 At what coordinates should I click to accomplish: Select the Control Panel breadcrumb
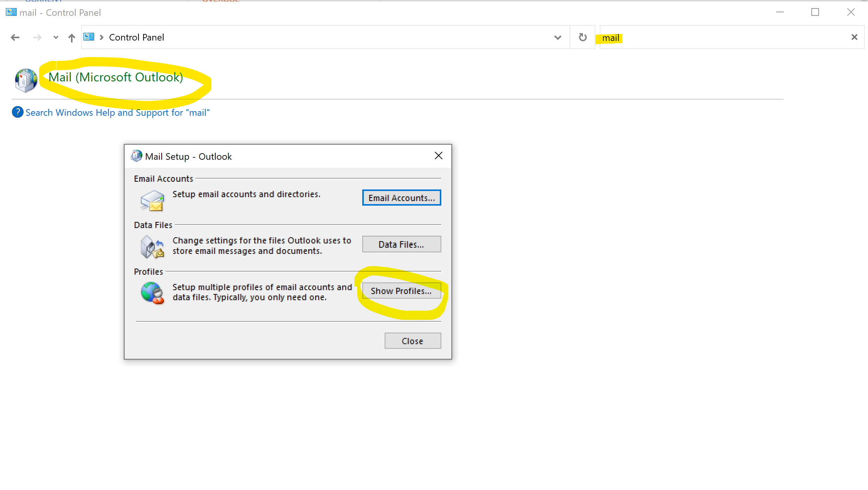(x=137, y=37)
